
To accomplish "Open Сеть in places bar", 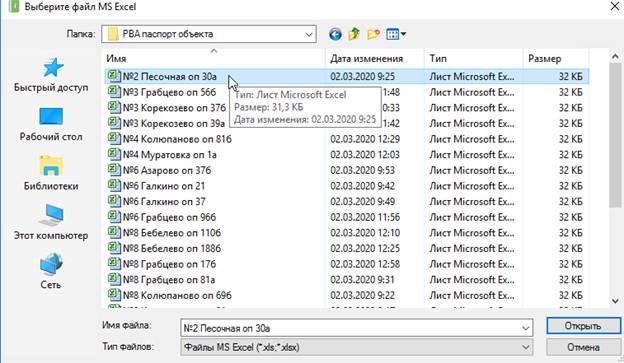I will 51,272.
